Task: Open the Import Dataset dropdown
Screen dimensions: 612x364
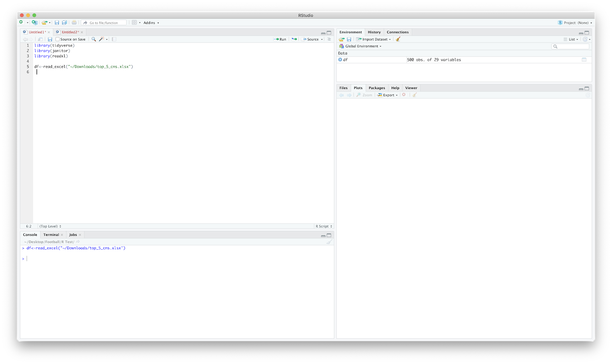Action: click(x=373, y=39)
